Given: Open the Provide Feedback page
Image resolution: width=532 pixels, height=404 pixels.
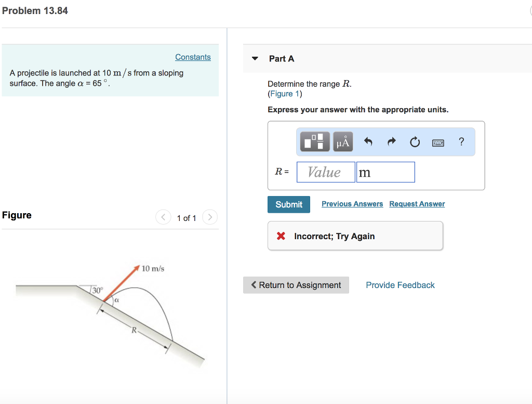Looking at the screenshot, I should coord(400,285).
